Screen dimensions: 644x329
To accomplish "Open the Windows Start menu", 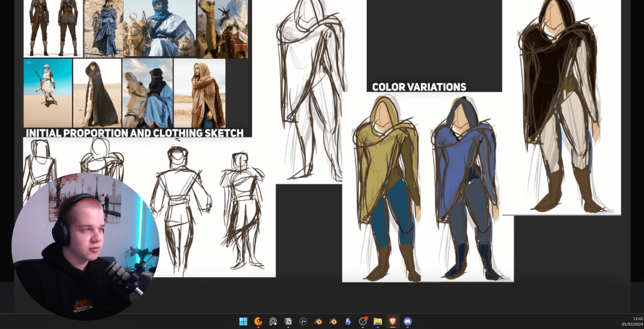I will coord(243,321).
